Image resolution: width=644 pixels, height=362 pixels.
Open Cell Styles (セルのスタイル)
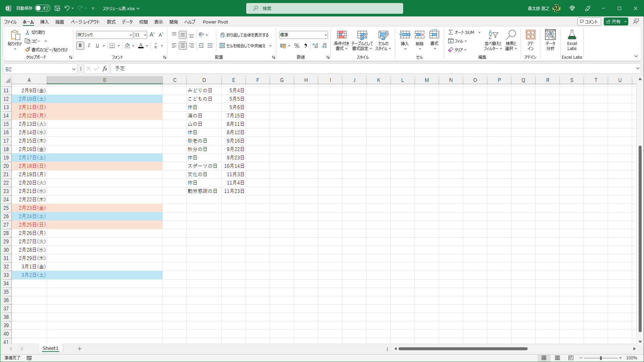pos(383,40)
